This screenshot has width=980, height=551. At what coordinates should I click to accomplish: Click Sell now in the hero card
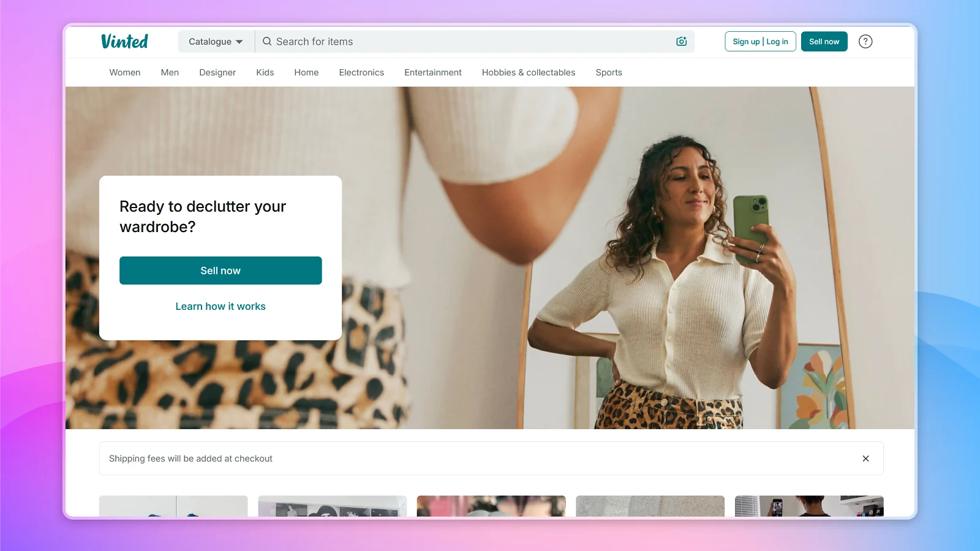point(221,271)
